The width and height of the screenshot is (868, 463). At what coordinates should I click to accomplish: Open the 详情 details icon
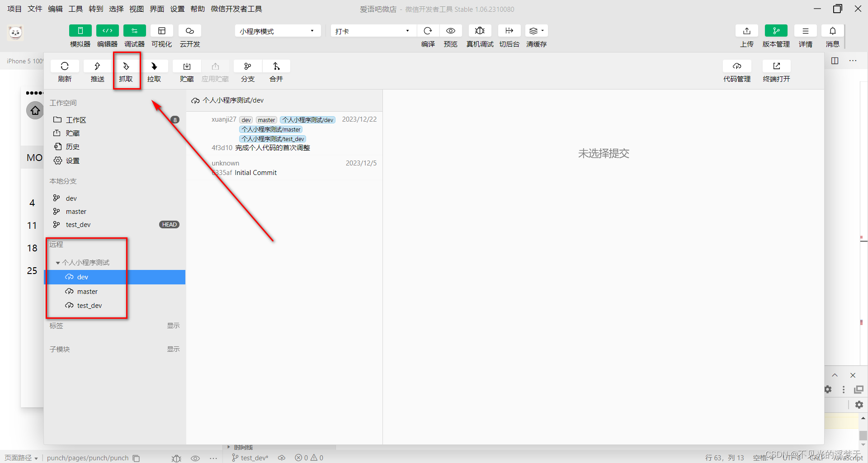[805, 31]
